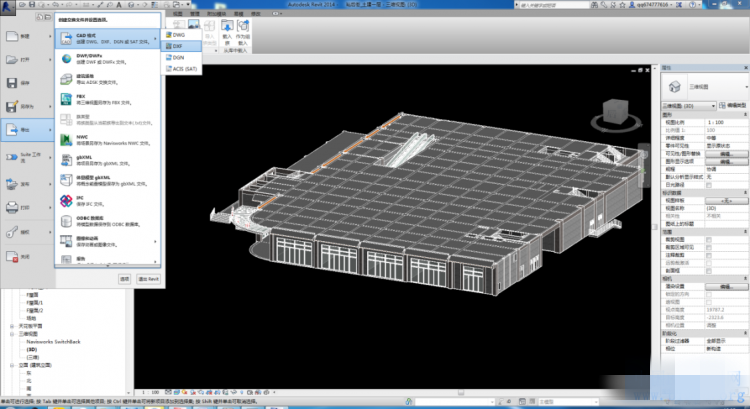Click the Load as Group icon in ribbon

(243, 26)
